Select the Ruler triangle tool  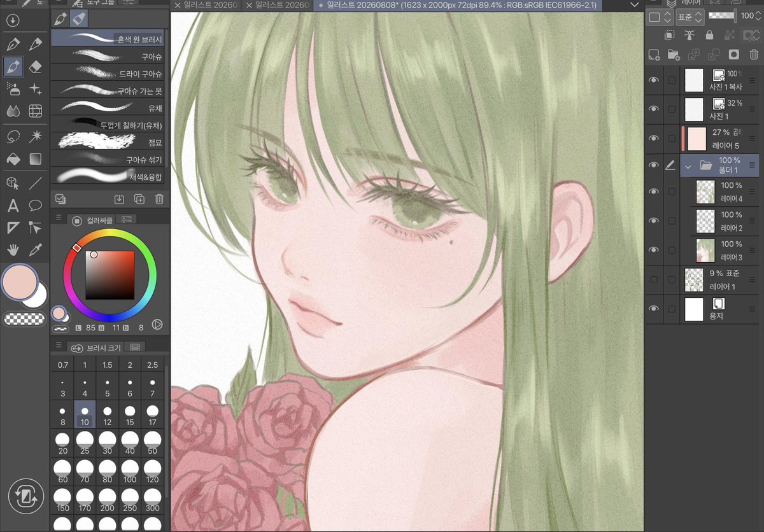tap(13, 227)
